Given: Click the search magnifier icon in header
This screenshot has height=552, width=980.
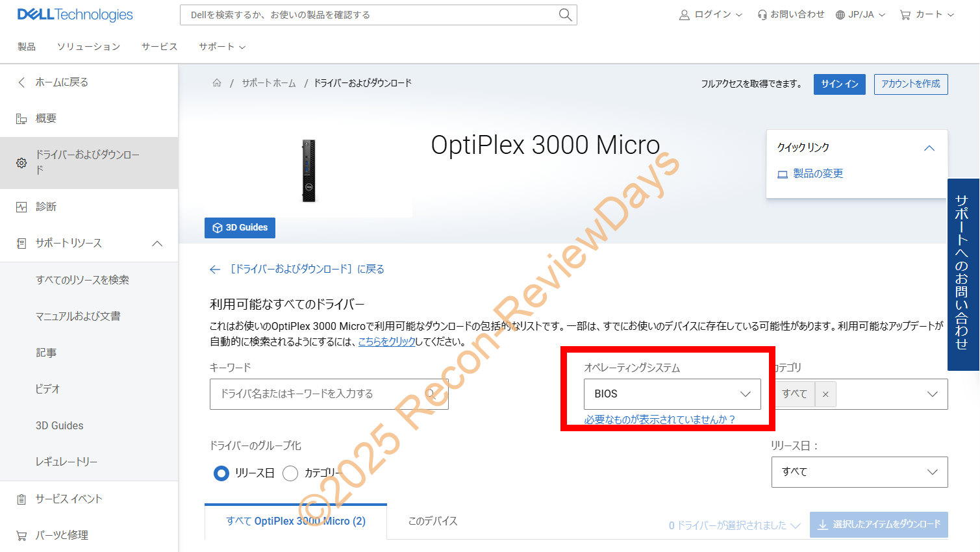Looking at the screenshot, I should pyautogui.click(x=565, y=15).
